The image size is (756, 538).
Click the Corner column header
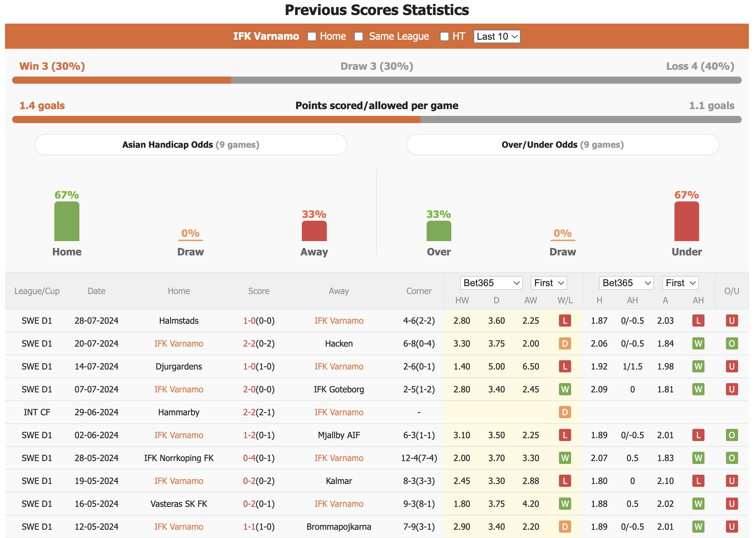click(x=419, y=291)
